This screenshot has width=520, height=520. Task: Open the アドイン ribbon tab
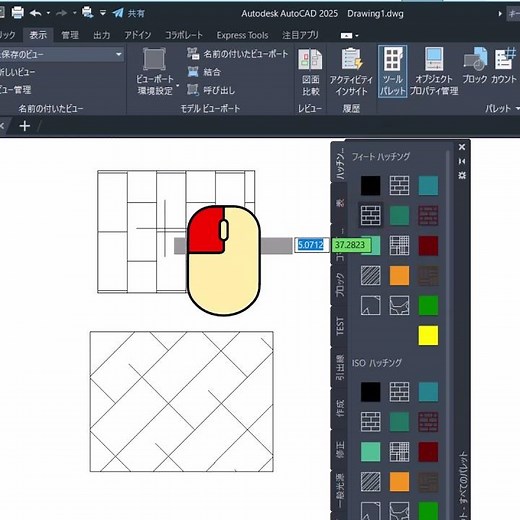tap(138, 35)
